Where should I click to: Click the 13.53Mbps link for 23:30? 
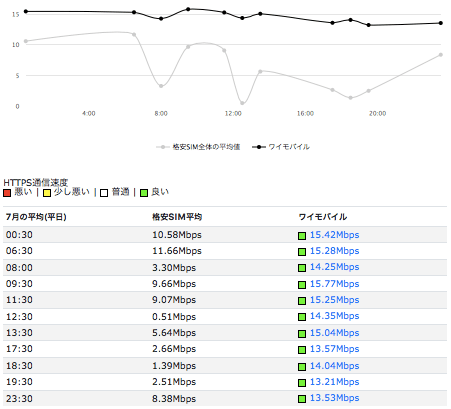334,398
